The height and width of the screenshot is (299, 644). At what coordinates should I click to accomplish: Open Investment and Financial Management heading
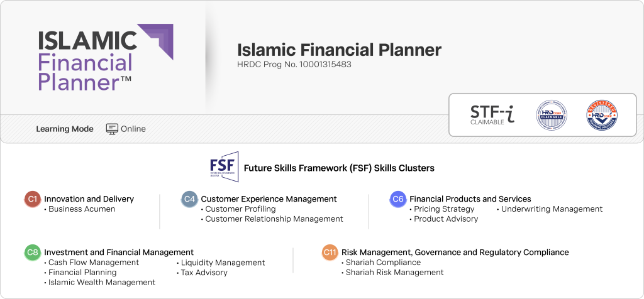click(118, 253)
